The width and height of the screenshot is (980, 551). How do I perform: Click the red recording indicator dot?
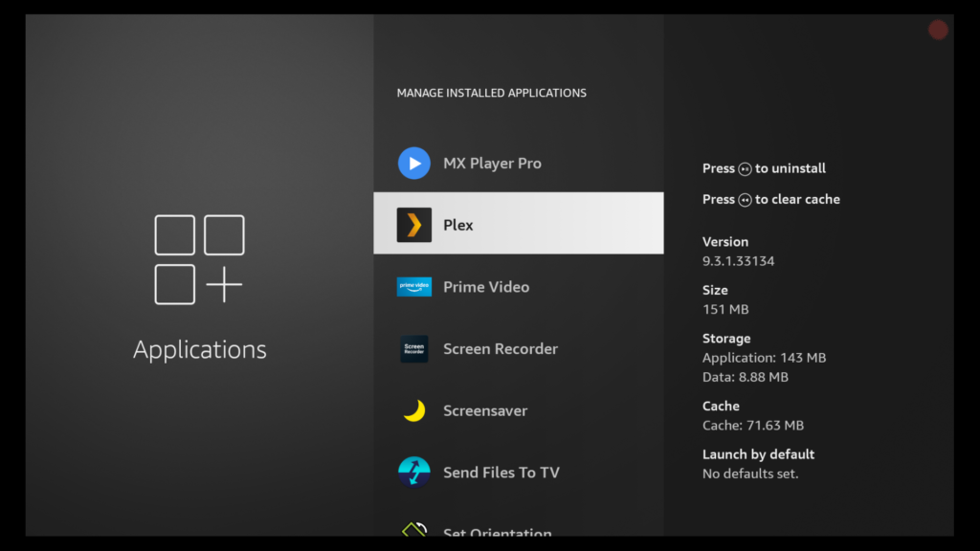[x=938, y=31]
